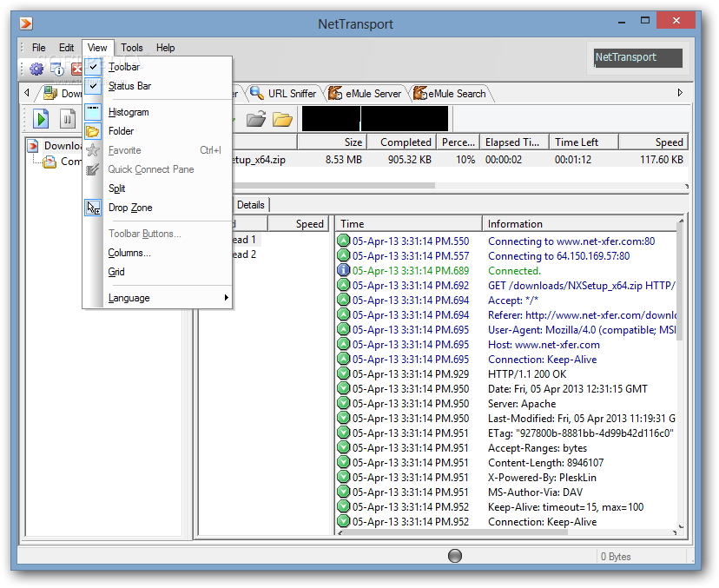The width and height of the screenshot is (719, 588).
Task: Click the log pane horizontal scrollbar
Action: point(507,532)
